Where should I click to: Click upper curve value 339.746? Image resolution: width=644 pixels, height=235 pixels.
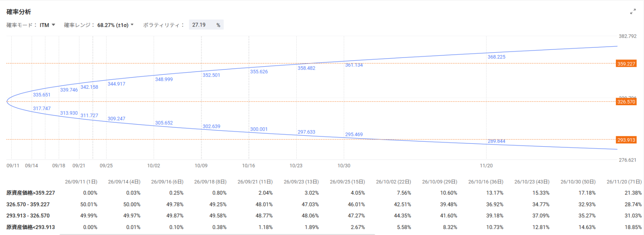coord(69,90)
